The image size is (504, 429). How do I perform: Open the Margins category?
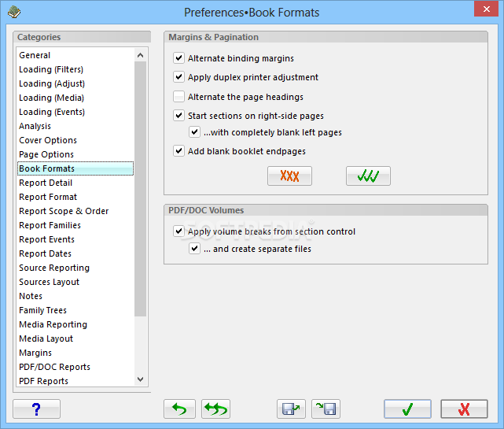point(75,353)
